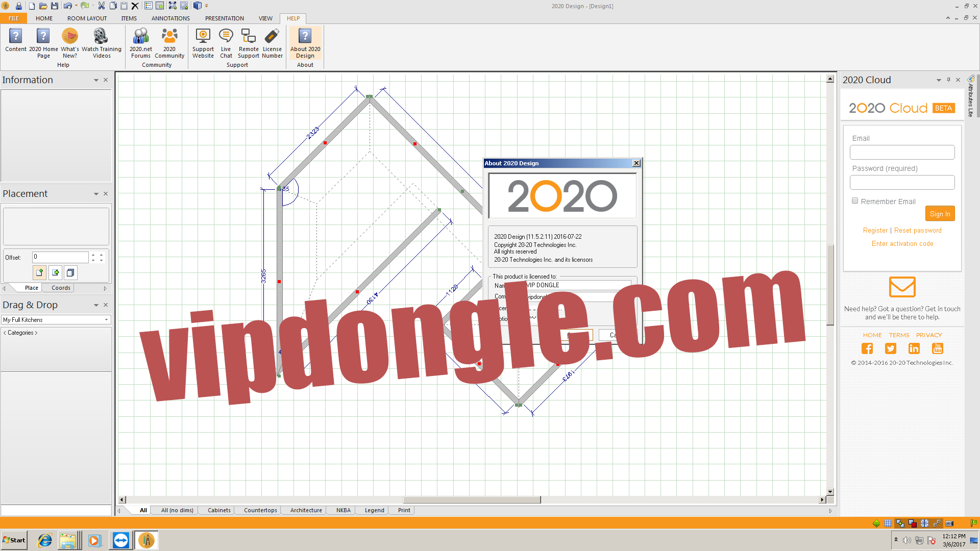This screenshot has height=551, width=980.
Task: Click the Internet Explorer taskbar icon
Action: pyautogui.click(x=45, y=540)
